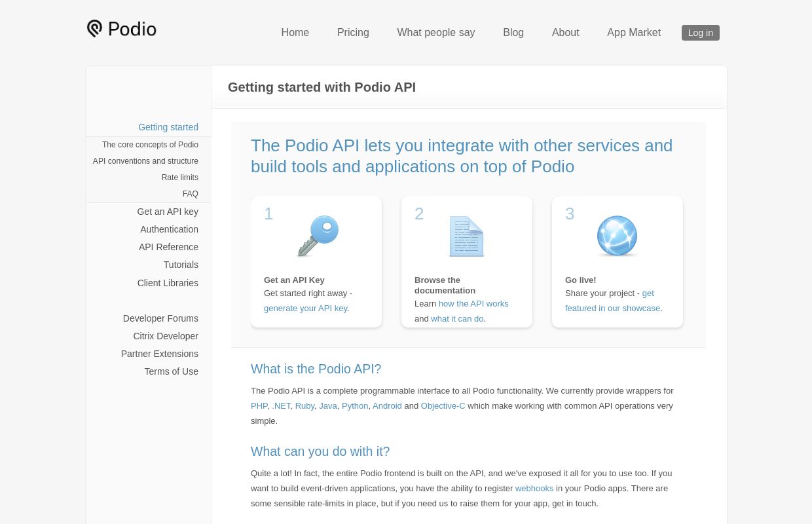Open Client Libraries in sidebar
Image resolution: width=812 pixels, height=524 pixels.
tap(168, 283)
